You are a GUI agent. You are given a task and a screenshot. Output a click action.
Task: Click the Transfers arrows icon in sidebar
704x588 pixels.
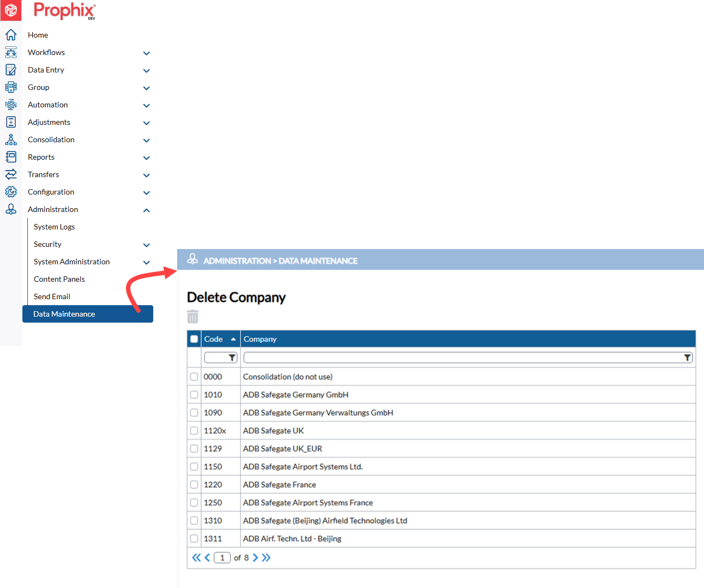click(x=11, y=174)
